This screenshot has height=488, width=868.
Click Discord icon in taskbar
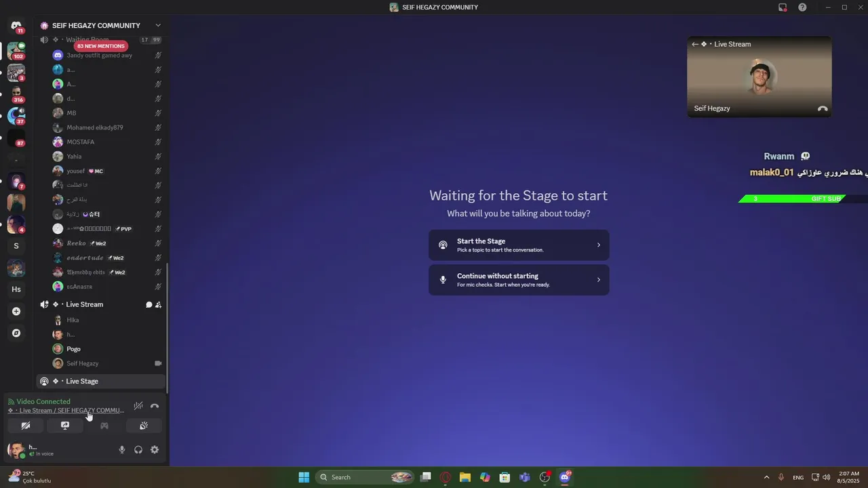[564, 477]
